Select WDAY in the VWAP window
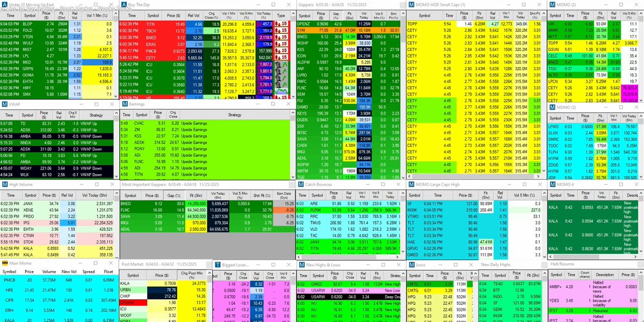The height and width of the screenshot is (322, 644). coord(27,168)
